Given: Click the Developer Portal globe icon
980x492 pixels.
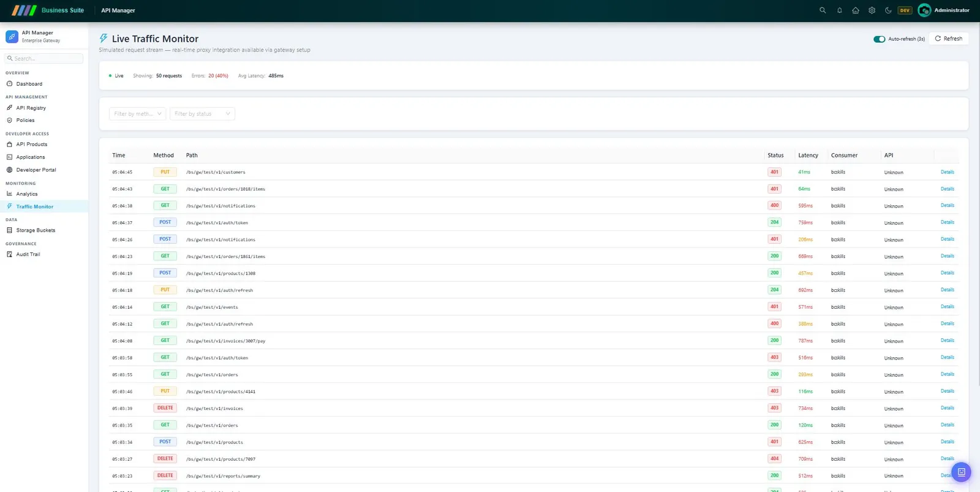Looking at the screenshot, I should (9, 170).
